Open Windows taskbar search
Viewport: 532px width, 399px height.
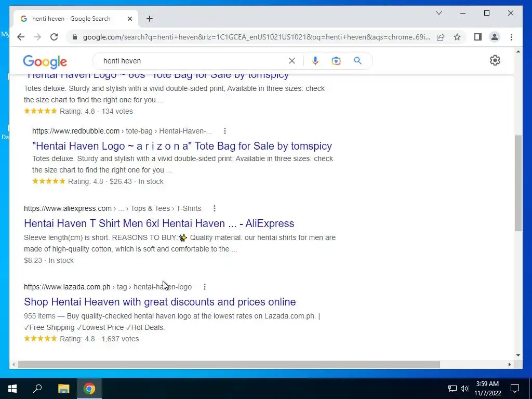click(37, 389)
